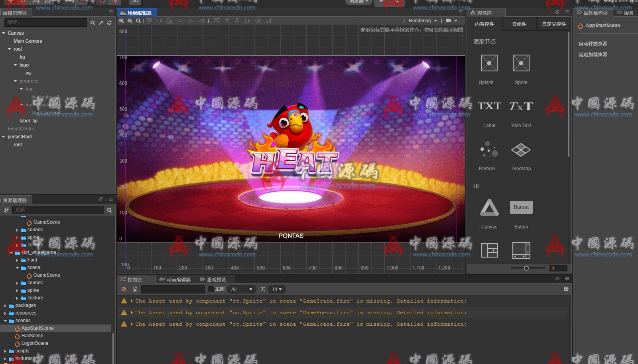Open the console font size 14 dropdown

tap(277, 289)
